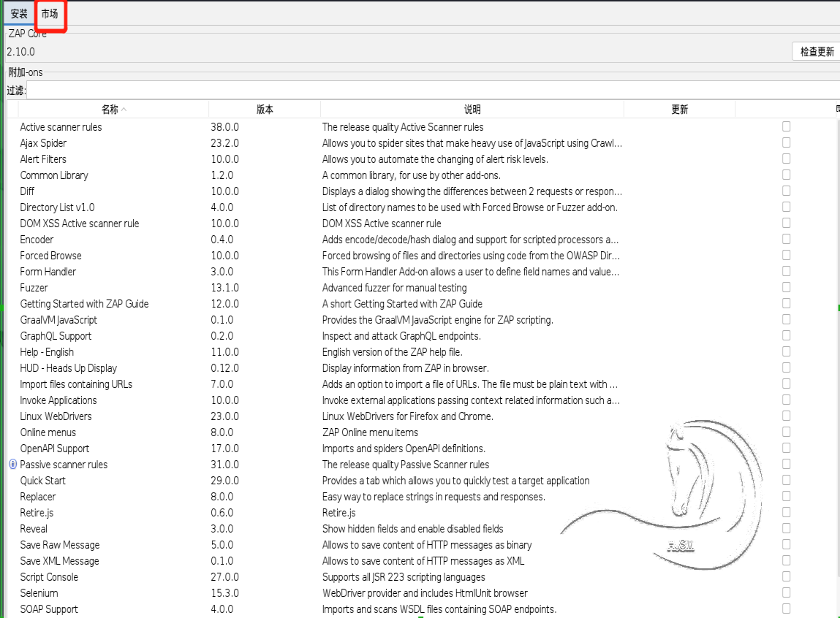Screen dimensions: 840x618
Task: Tick the Fuzzer add-on checkbox
Action: point(786,287)
